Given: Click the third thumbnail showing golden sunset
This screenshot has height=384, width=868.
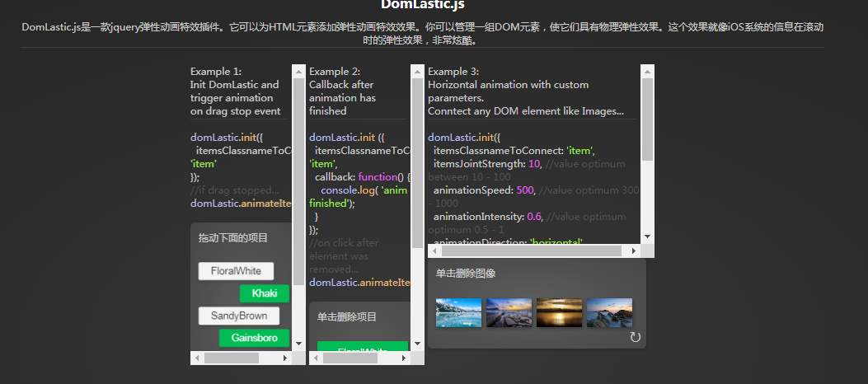Looking at the screenshot, I should tap(559, 312).
